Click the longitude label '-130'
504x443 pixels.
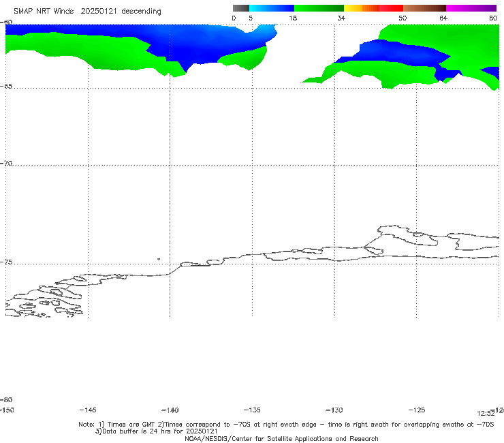point(334,410)
